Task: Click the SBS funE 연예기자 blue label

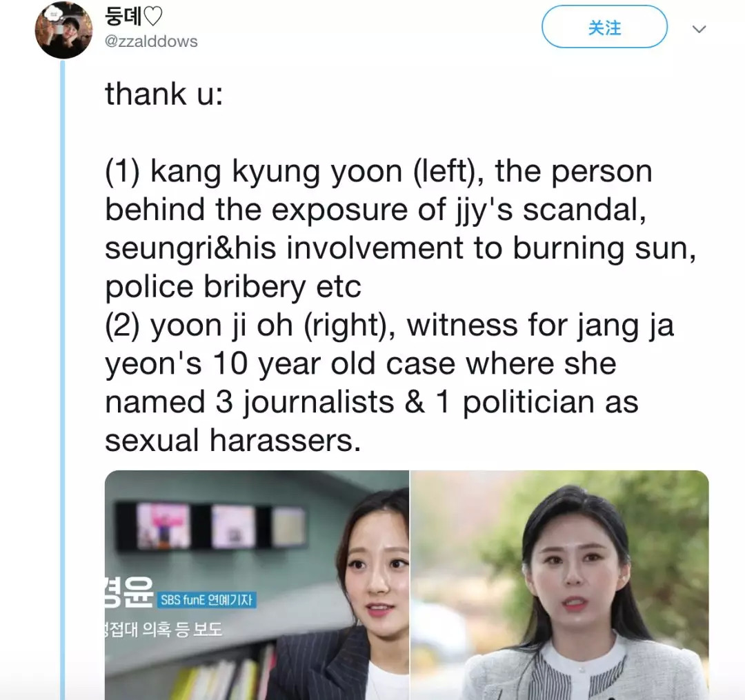Action: pyautogui.click(x=206, y=600)
